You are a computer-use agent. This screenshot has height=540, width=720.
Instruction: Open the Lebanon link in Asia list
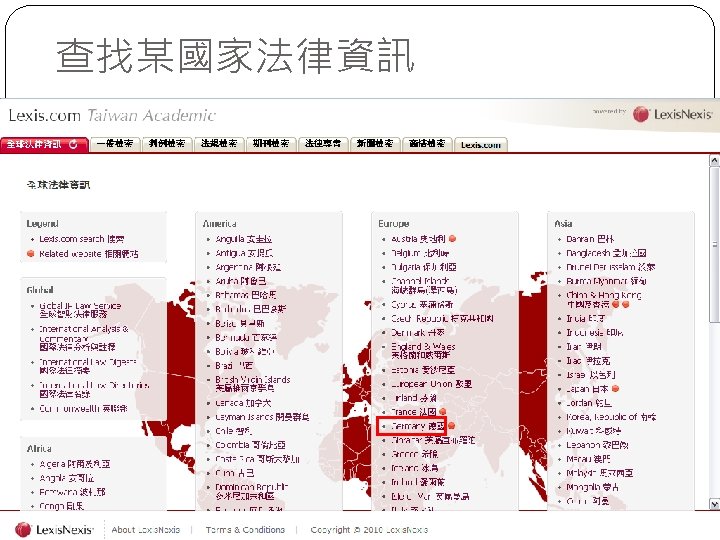(597, 444)
